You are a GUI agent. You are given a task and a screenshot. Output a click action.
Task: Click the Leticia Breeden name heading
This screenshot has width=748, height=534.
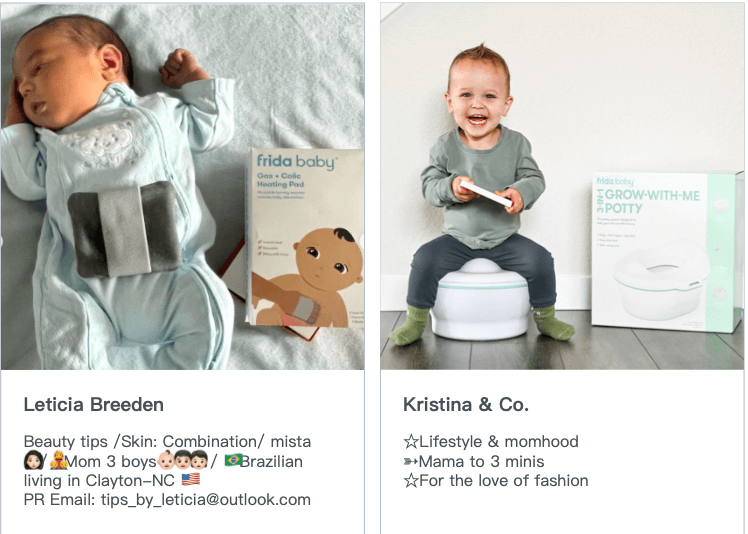94,405
